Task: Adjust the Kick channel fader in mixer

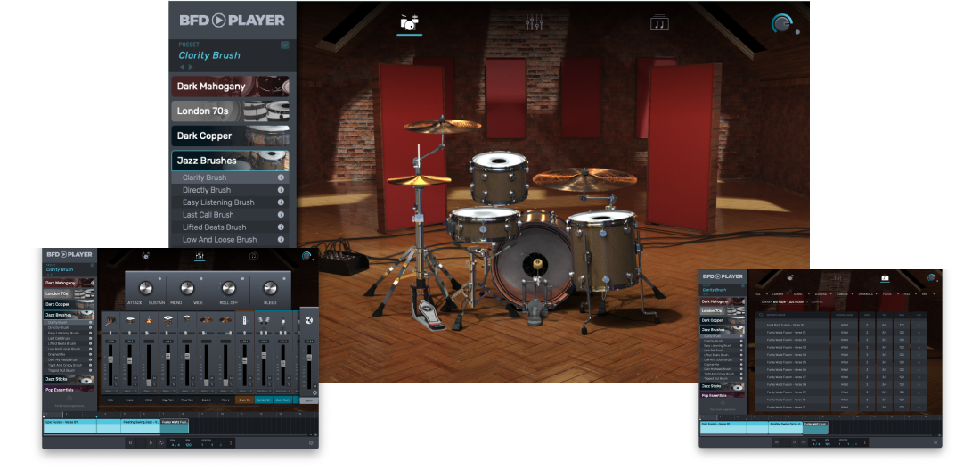Action: [110, 359]
